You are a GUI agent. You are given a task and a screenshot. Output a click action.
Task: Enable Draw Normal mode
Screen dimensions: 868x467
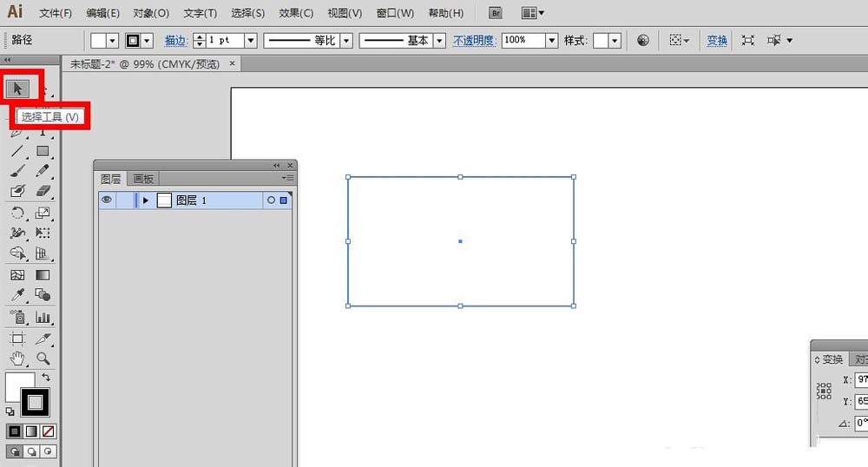point(15,451)
